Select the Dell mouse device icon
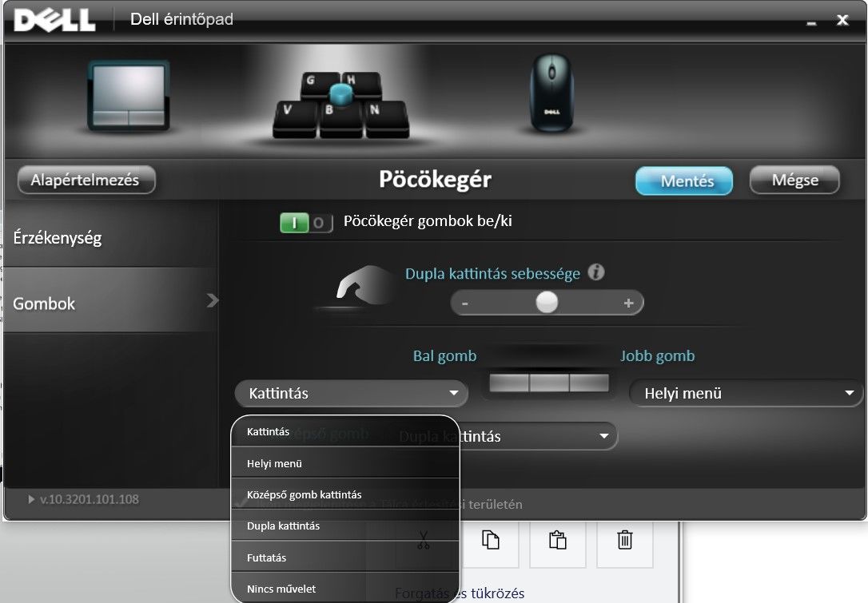The width and height of the screenshot is (868, 603). (x=552, y=93)
